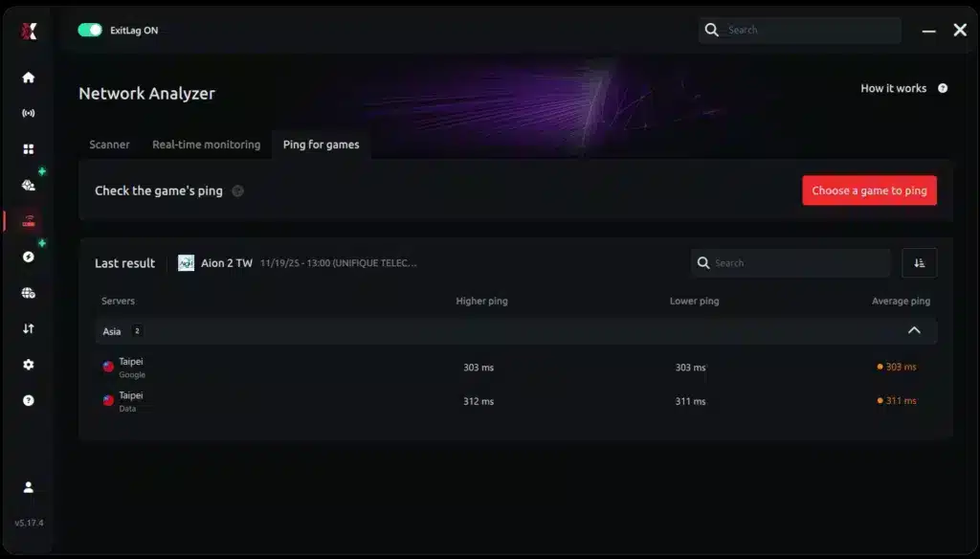The image size is (980, 559).
Task: Collapse the Asia servers group
Action: (914, 330)
